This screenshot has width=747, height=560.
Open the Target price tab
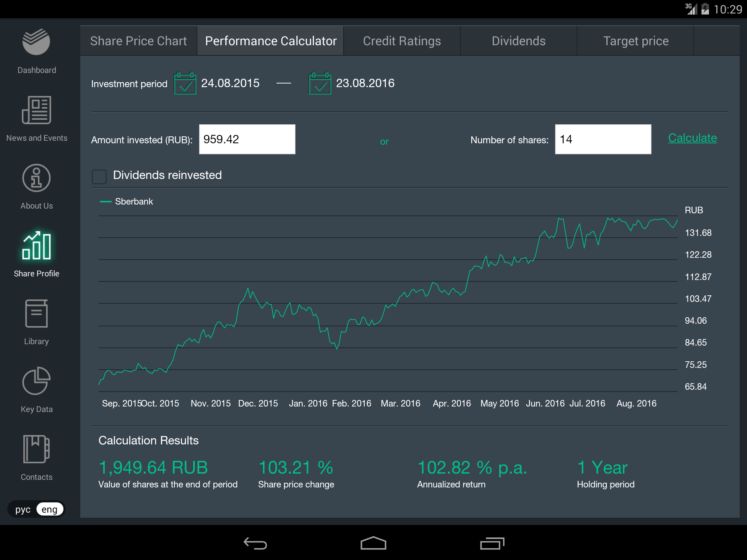635,41
